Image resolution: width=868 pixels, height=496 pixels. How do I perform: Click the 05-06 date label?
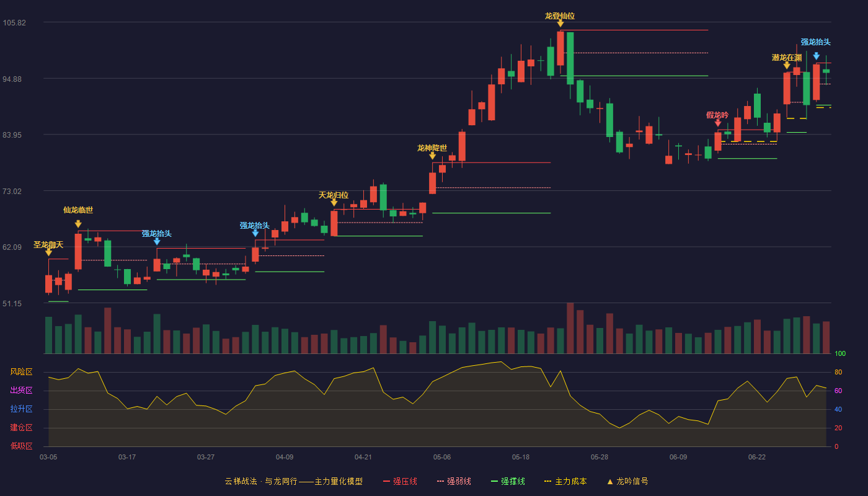(442, 457)
